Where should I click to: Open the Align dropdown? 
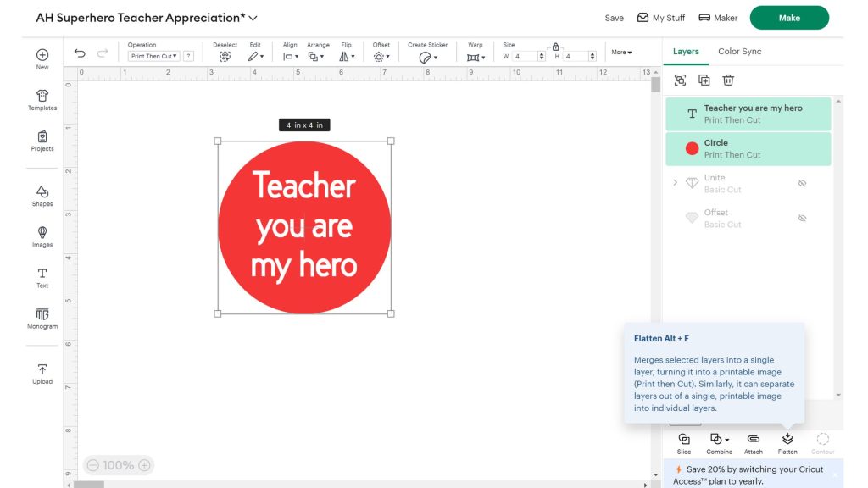tap(291, 57)
